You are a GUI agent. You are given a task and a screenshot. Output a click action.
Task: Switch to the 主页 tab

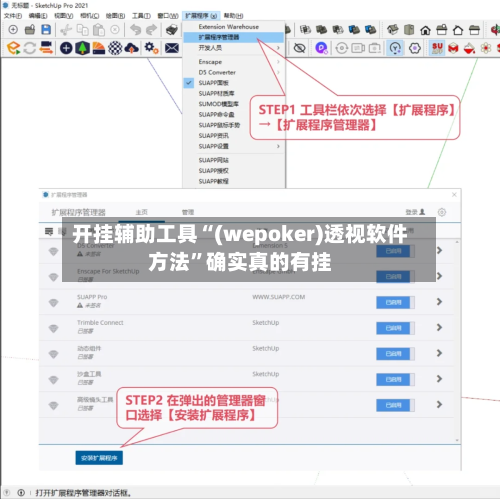141,212
